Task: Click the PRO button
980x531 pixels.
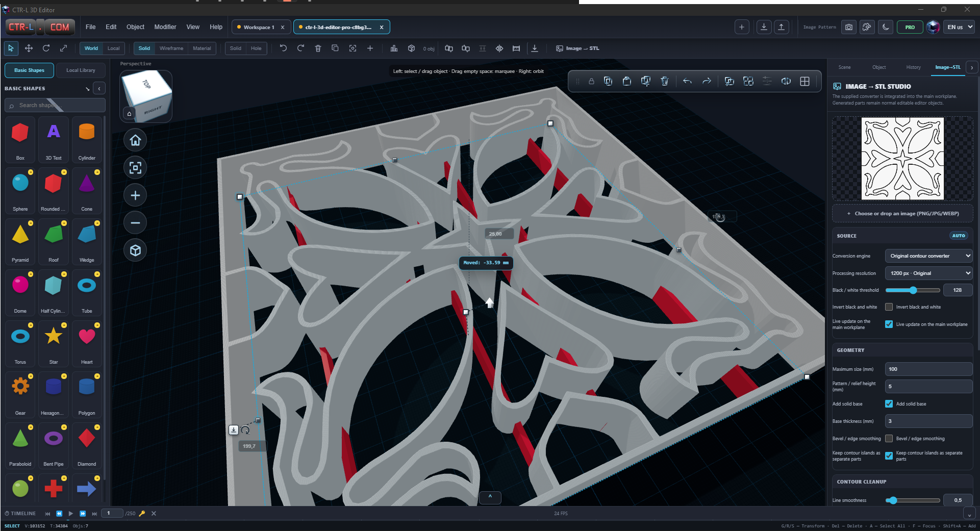Action: click(910, 27)
